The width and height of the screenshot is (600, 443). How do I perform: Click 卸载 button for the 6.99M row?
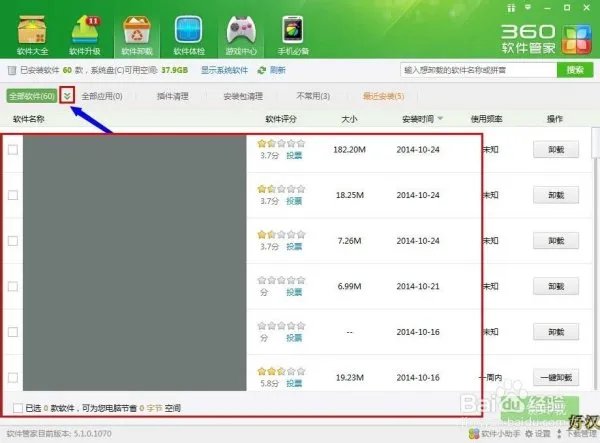point(556,286)
